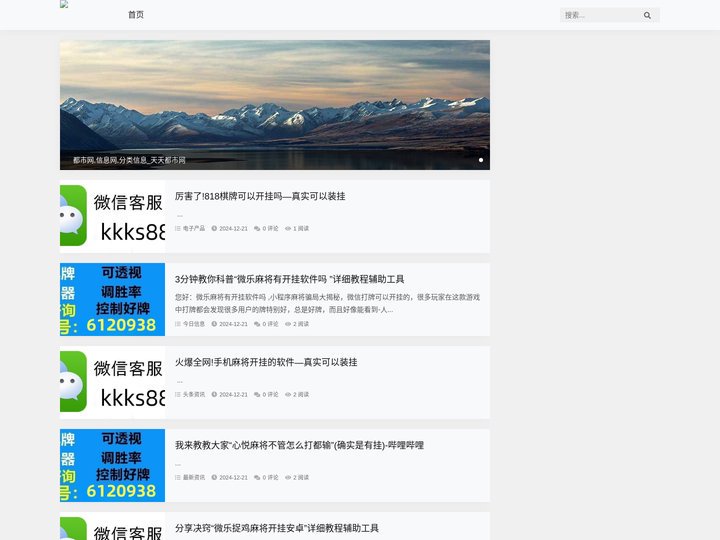Click 0 评论 text in 818棋牌 row

coord(270,228)
